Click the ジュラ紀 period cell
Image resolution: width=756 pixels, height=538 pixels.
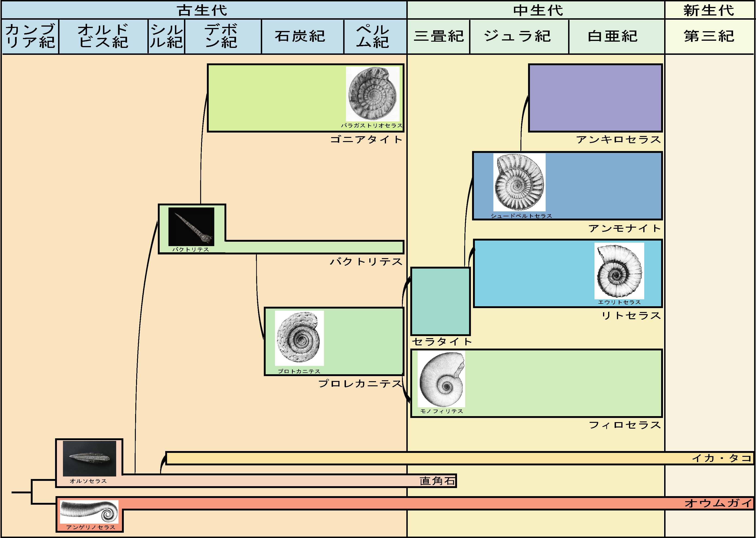pos(518,36)
